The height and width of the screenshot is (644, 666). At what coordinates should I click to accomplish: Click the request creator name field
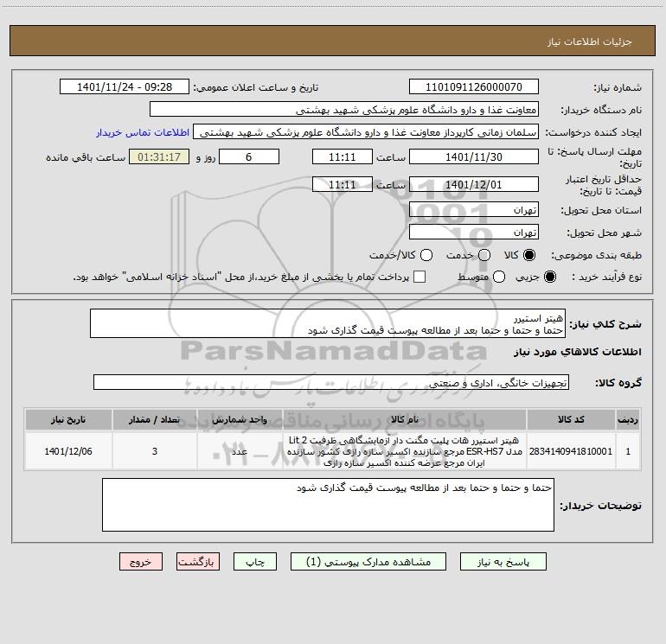[x=366, y=131]
